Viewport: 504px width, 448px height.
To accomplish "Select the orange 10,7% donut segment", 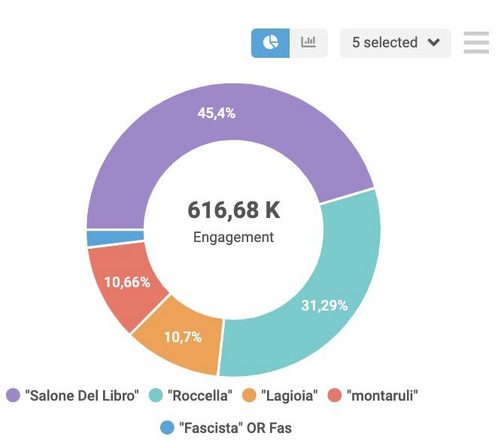I will point(183,336).
